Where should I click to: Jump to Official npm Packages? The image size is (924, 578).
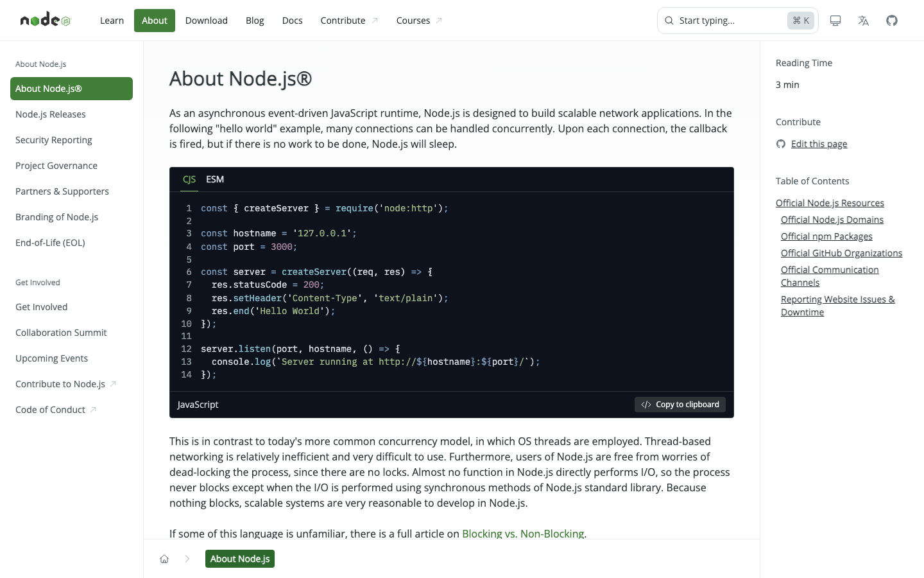[826, 236]
